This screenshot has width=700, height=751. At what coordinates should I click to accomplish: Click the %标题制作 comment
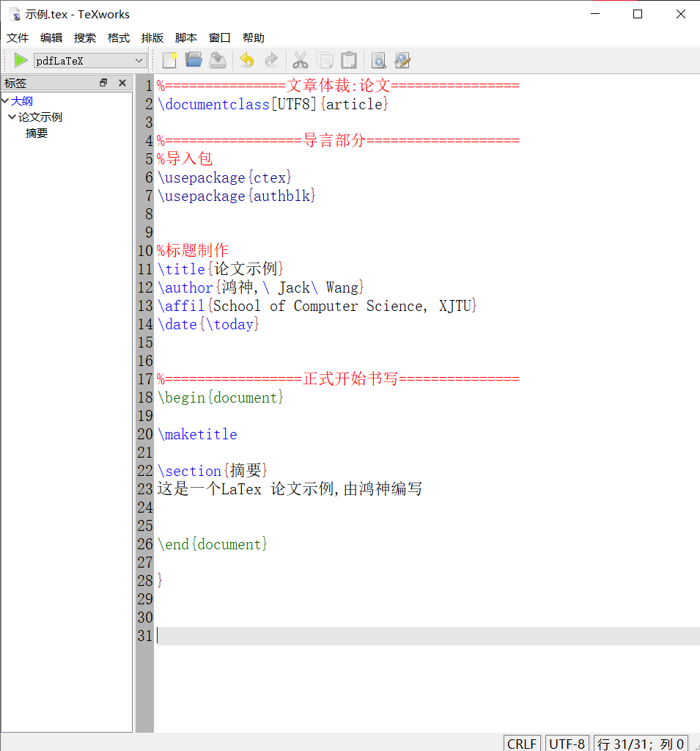[x=193, y=251]
